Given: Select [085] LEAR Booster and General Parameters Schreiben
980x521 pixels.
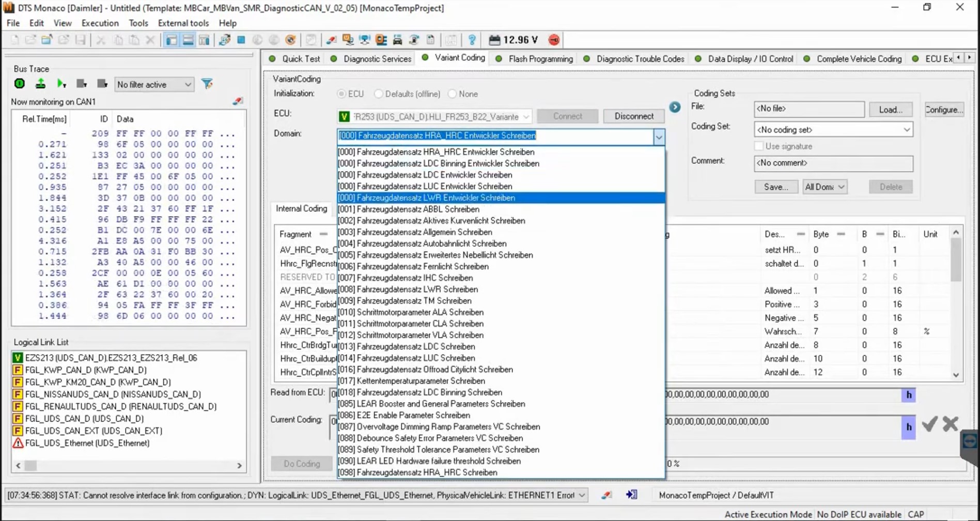Looking at the screenshot, I should 501,404.
